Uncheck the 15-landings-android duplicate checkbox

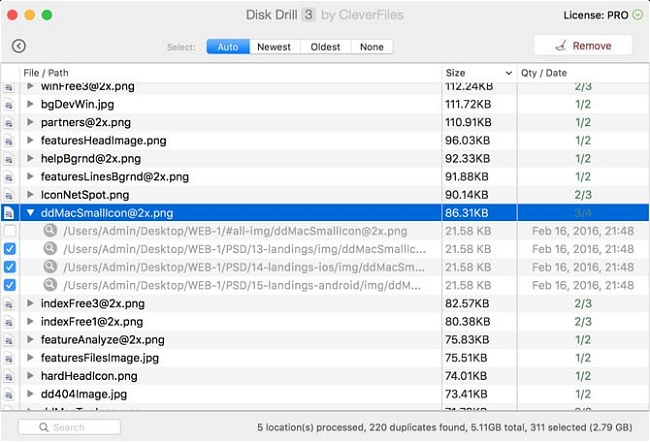tap(10, 285)
